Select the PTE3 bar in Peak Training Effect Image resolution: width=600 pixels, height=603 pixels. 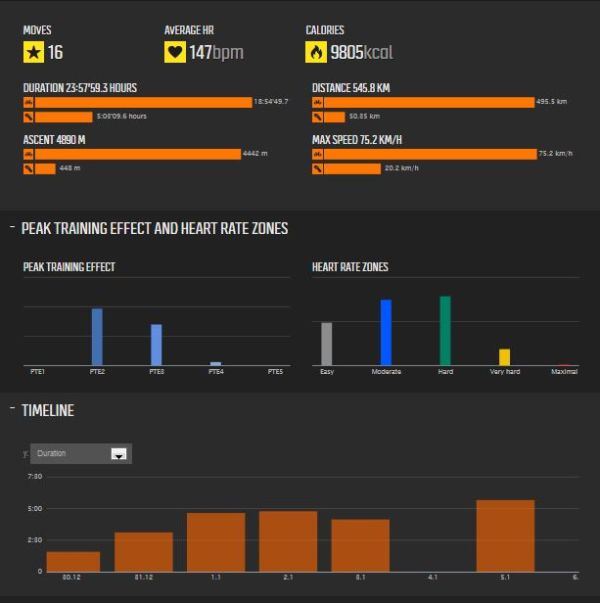point(156,345)
